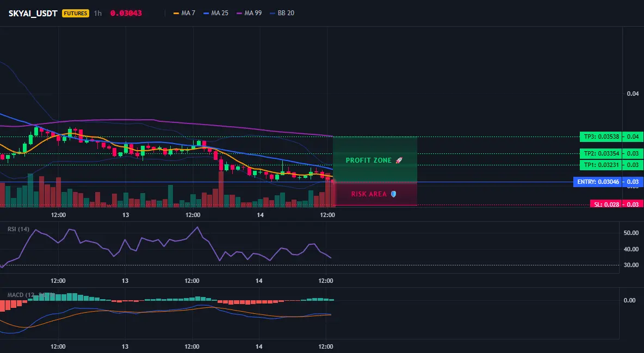The width and height of the screenshot is (644, 353).
Task: Click the shield icon in Risk Area
Action: (393, 194)
